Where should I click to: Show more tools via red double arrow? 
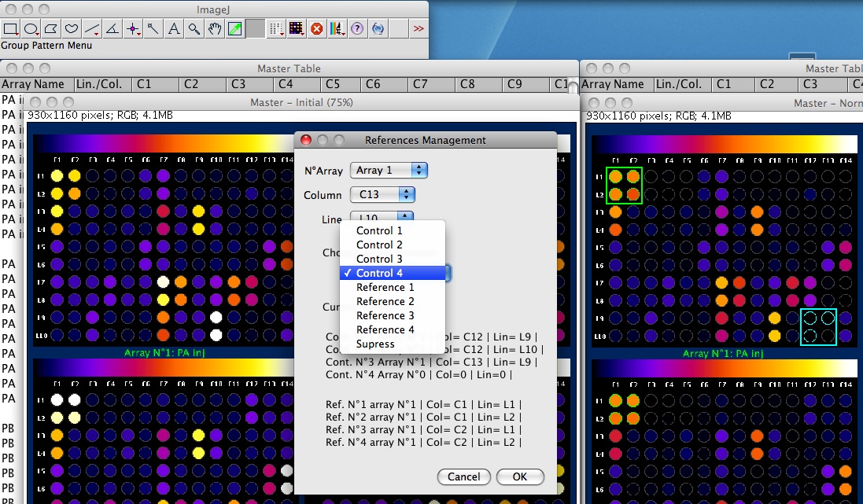[419, 28]
